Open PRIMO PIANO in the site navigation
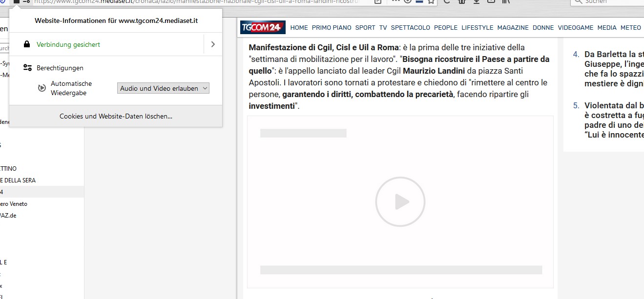Viewport: 644px width, 299px height. tap(332, 28)
